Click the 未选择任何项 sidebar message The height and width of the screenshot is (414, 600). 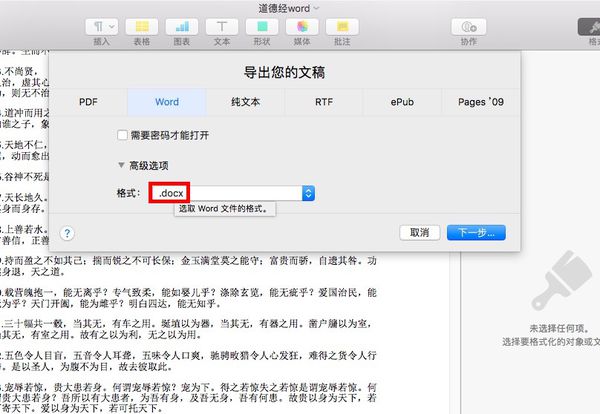tap(559, 328)
